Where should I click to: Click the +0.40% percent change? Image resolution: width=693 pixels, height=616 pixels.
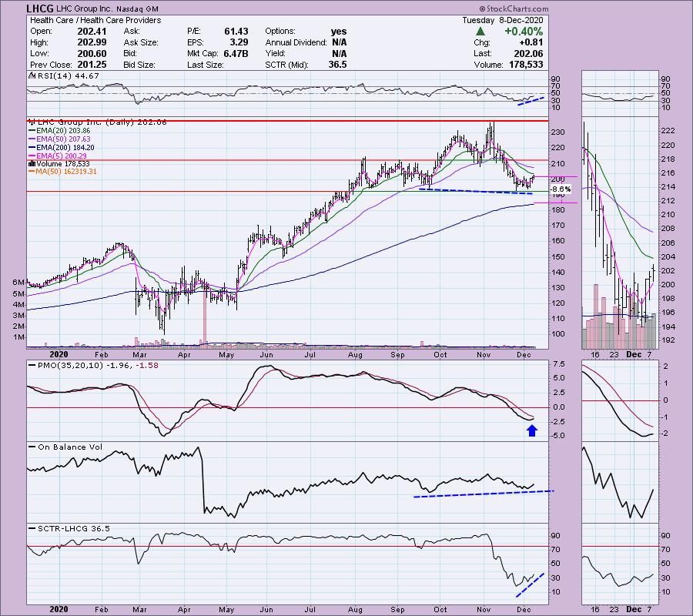[524, 32]
